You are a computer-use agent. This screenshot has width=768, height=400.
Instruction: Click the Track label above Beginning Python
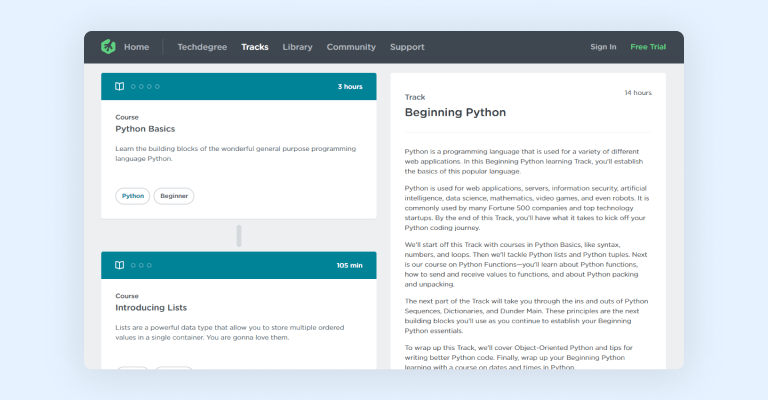(415, 97)
